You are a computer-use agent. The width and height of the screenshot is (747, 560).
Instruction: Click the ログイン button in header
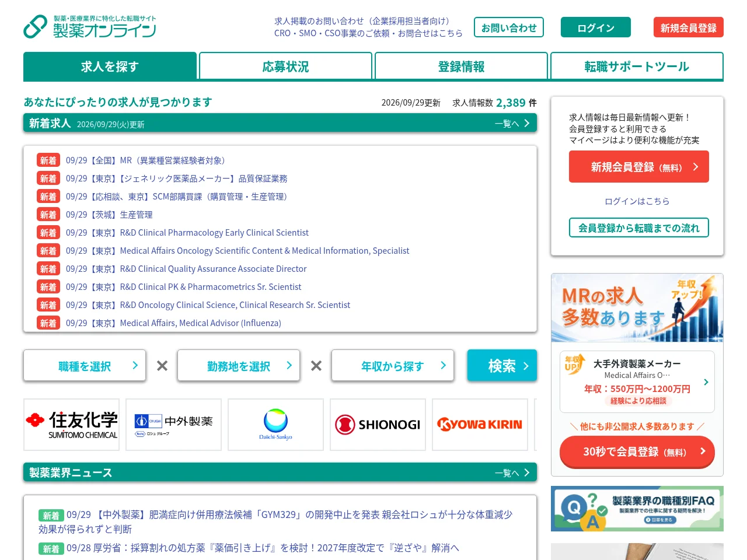click(x=596, y=27)
